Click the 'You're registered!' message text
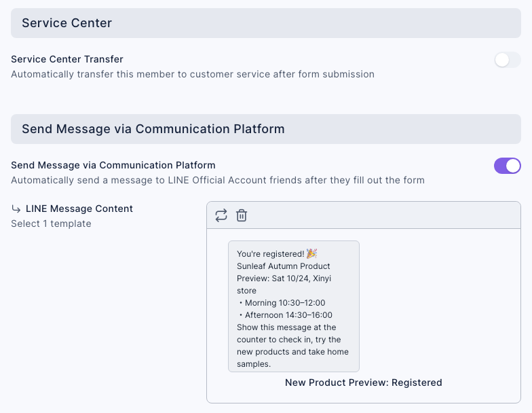 pyautogui.click(x=270, y=254)
